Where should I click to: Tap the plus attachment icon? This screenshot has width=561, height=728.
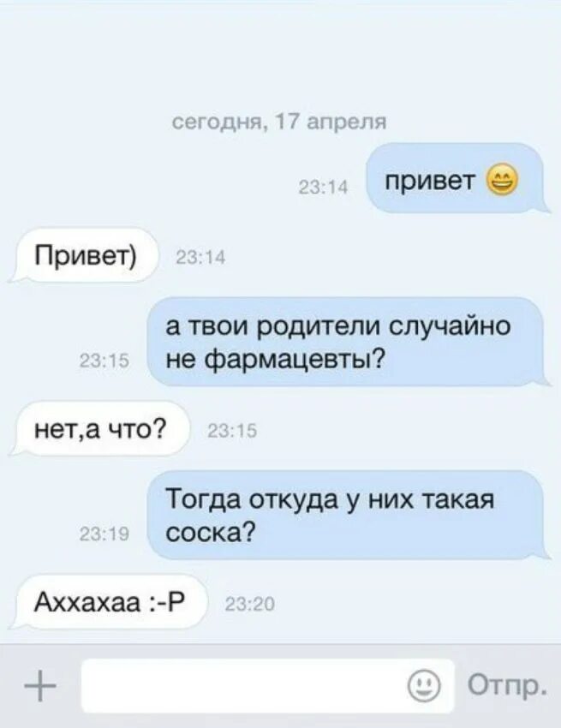click(41, 686)
